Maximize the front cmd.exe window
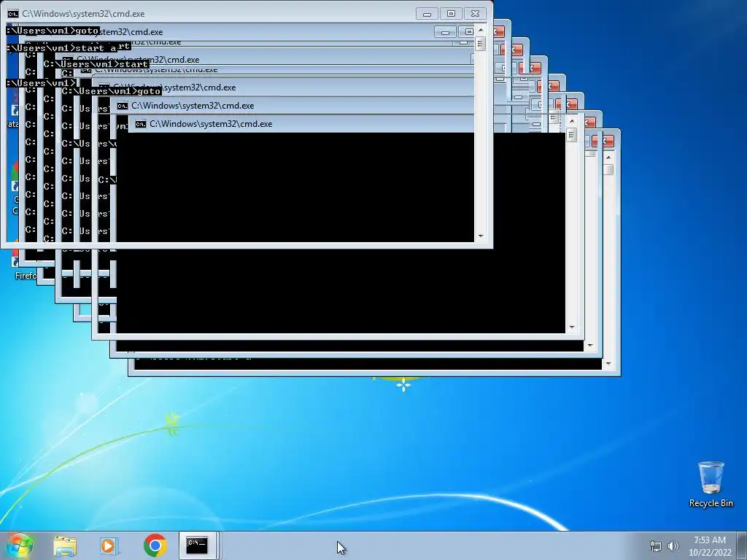Viewport: 747px width, 560px height. point(451,14)
